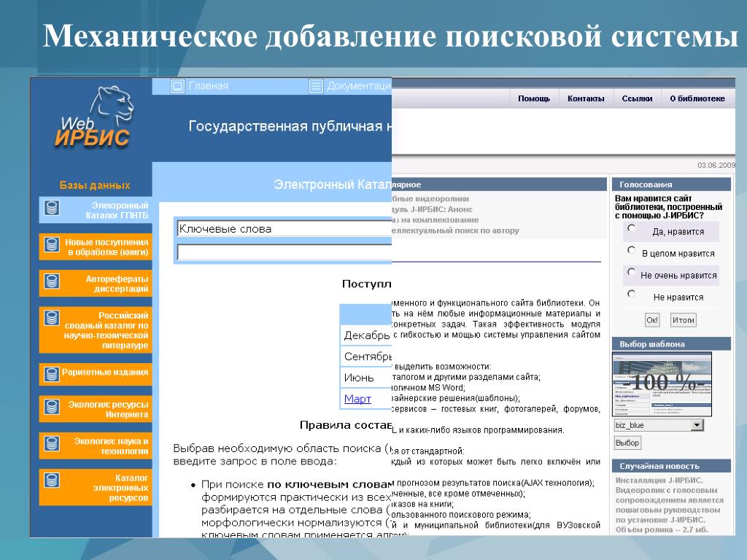This screenshot has height=560, width=747.
Task: Click the template preview thumbnail
Action: (x=662, y=384)
